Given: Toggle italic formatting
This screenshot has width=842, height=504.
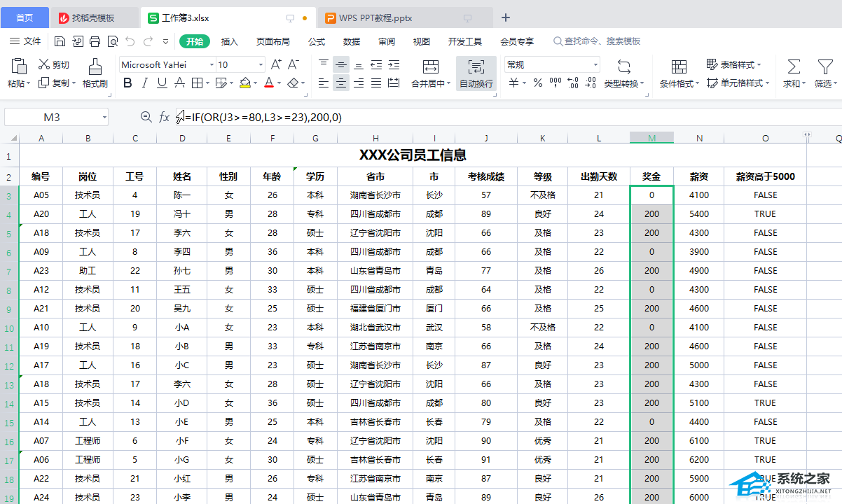Looking at the screenshot, I should click(145, 83).
